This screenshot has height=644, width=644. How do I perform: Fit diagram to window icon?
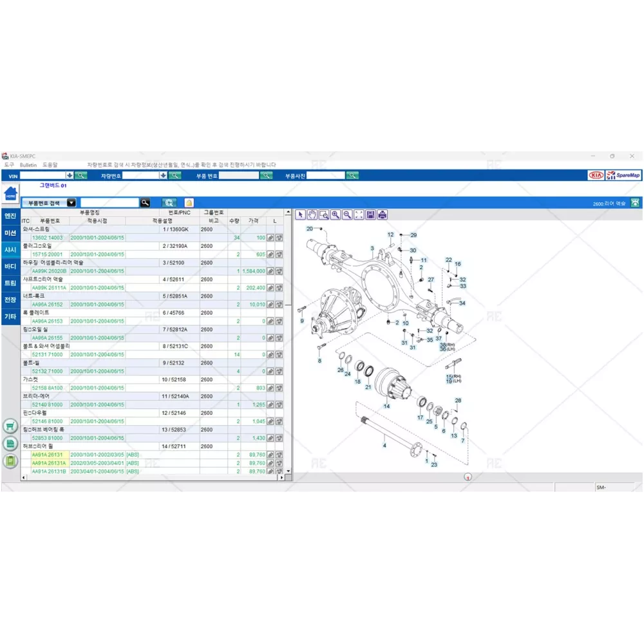(x=359, y=214)
